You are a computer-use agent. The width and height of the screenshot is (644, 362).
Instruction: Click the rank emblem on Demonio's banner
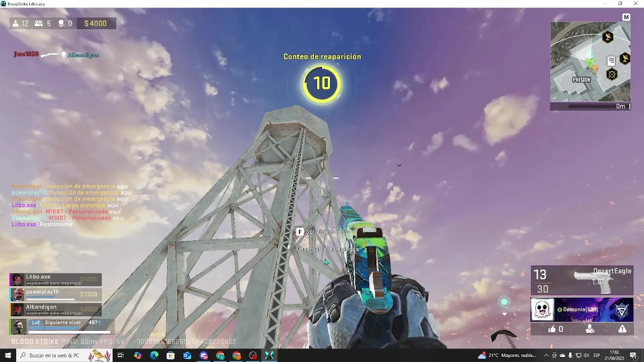pos(622,311)
